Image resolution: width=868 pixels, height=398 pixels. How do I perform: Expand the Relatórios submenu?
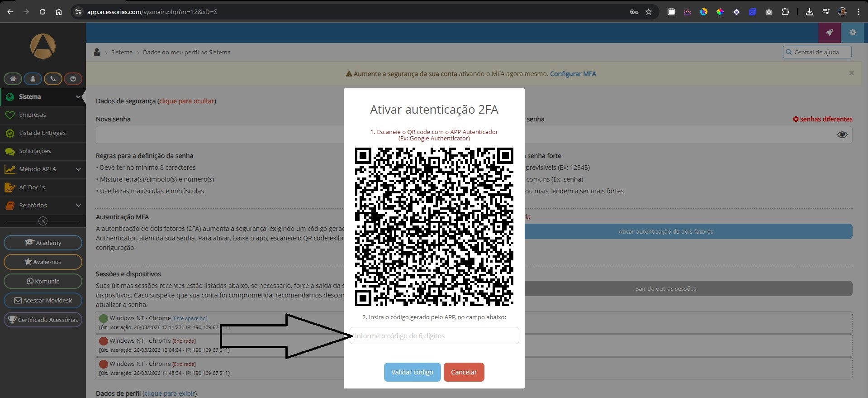pyautogui.click(x=78, y=206)
